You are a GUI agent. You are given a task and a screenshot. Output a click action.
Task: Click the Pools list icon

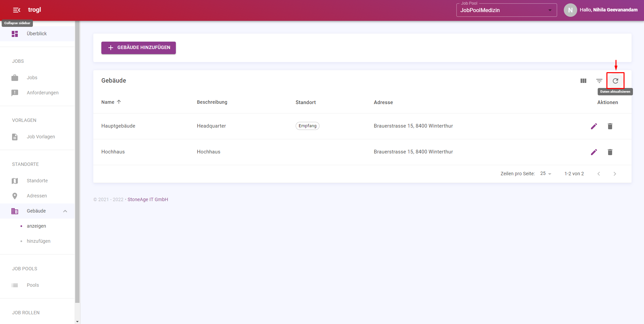click(x=15, y=285)
